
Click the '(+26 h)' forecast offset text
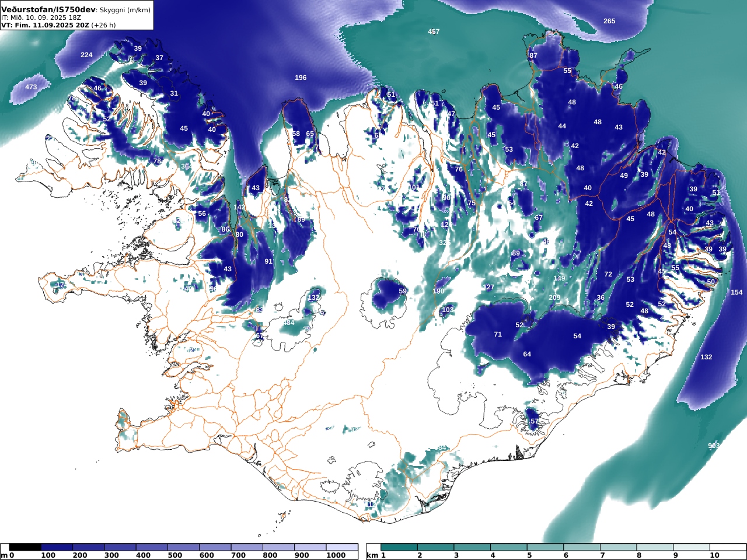click(103, 25)
